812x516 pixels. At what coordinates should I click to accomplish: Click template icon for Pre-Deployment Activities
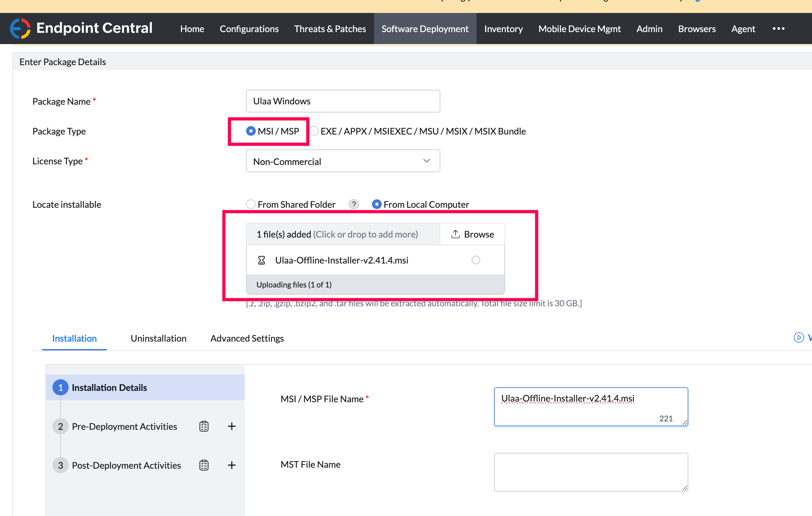click(x=204, y=426)
